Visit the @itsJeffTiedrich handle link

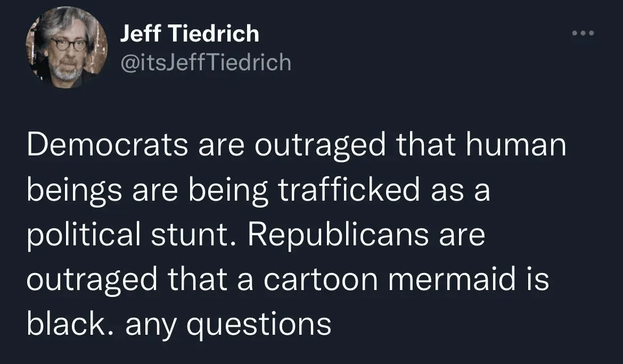pos(206,63)
